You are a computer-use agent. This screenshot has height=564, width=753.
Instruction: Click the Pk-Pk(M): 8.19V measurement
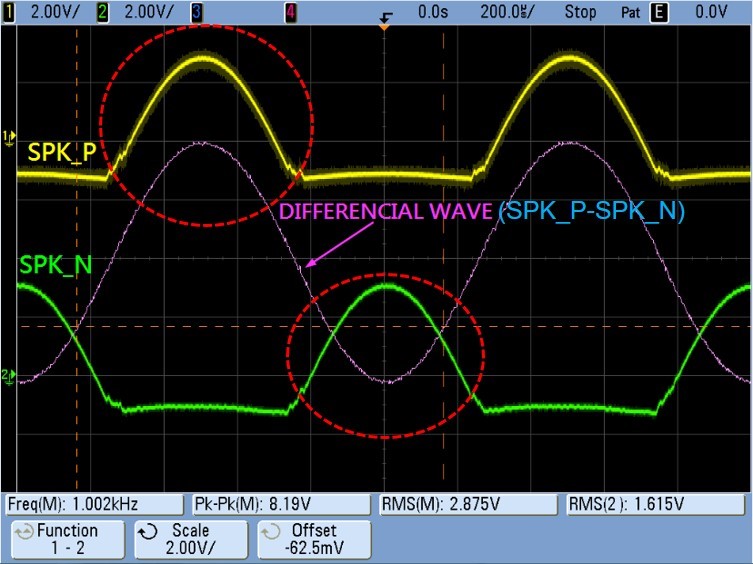click(281, 504)
